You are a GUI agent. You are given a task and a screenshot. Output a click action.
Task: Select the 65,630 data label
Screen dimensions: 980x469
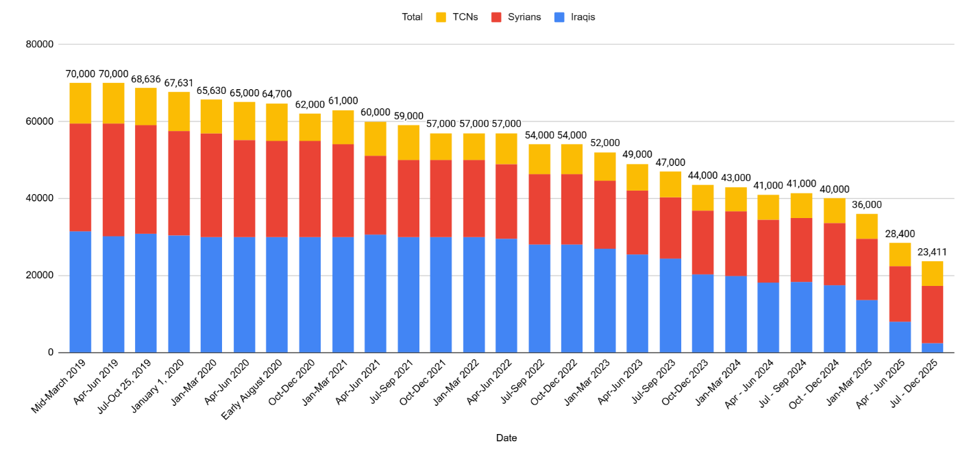[x=211, y=91]
